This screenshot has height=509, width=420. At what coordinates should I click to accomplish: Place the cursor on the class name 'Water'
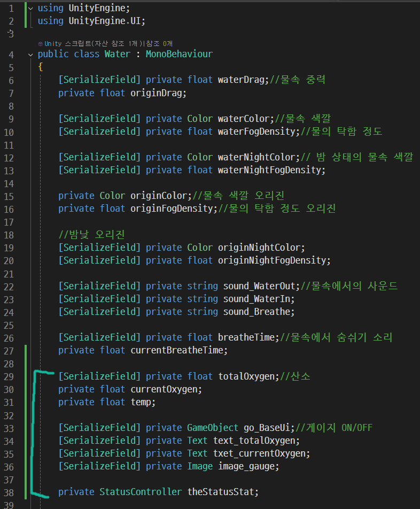(117, 54)
